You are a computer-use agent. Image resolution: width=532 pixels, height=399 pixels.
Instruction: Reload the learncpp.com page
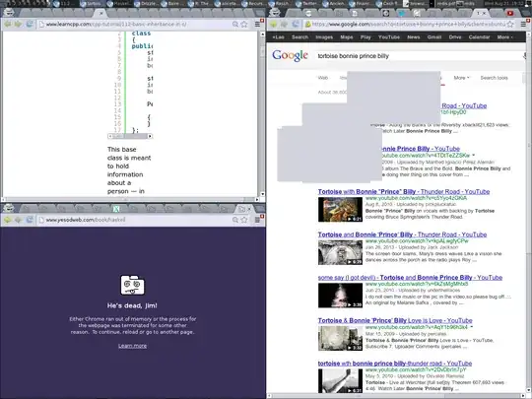30,24
